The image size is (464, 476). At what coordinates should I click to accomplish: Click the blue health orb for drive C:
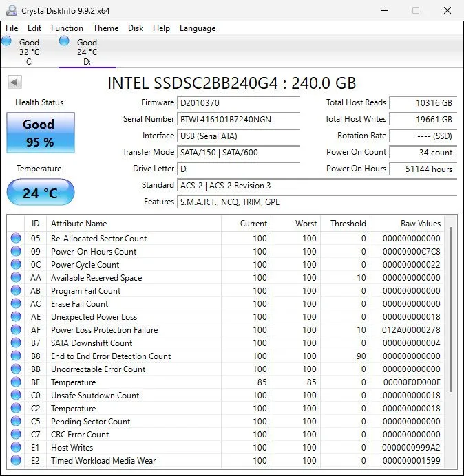(6, 41)
